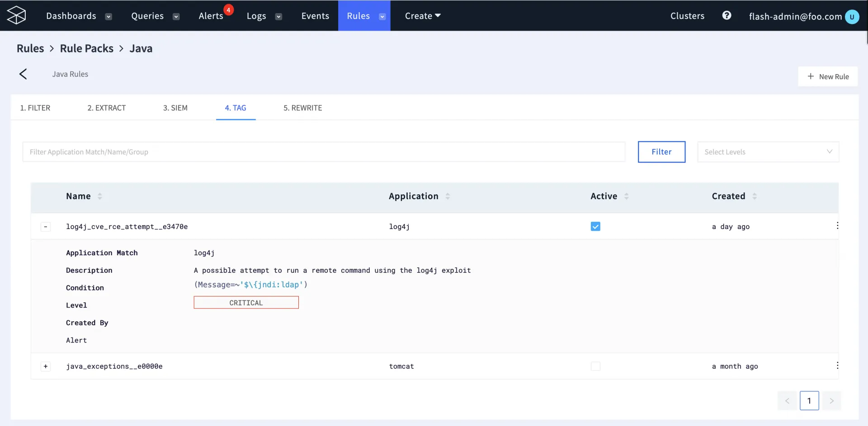Click the tomcat application cell
Screen dimensions: 868x426
click(401, 366)
